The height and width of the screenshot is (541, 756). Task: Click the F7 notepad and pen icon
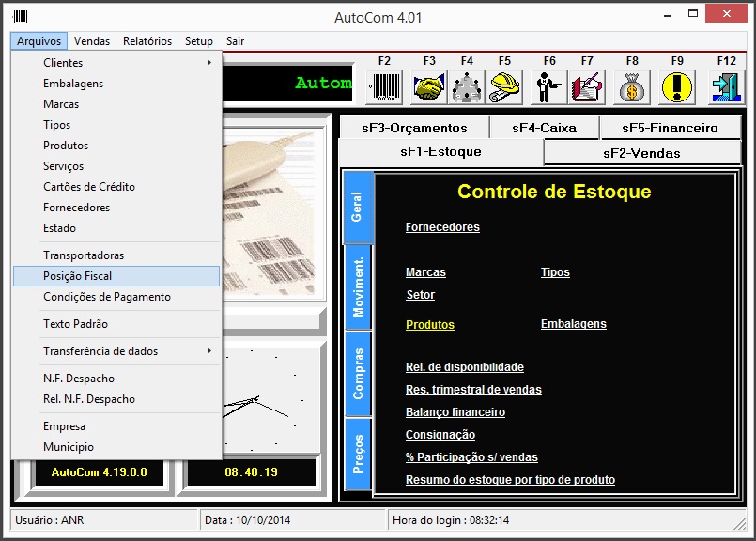(x=587, y=87)
